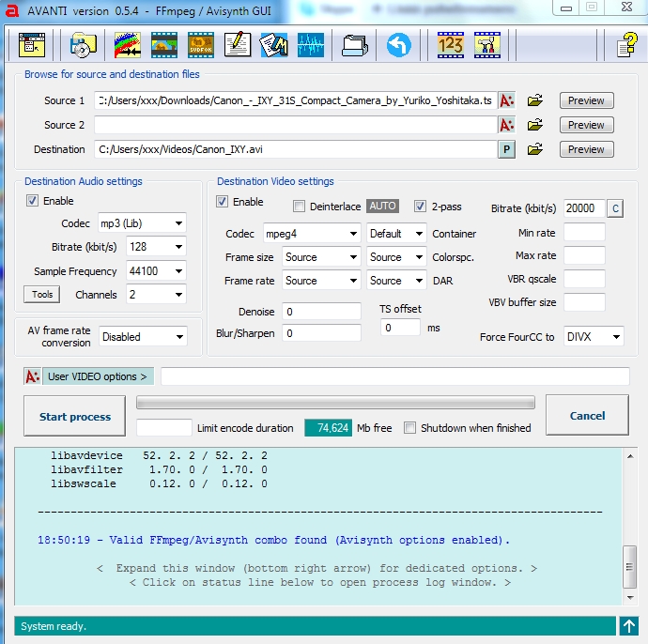The height and width of the screenshot is (644, 648).
Task: Click the blue undo arrow icon
Action: coord(399,45)
